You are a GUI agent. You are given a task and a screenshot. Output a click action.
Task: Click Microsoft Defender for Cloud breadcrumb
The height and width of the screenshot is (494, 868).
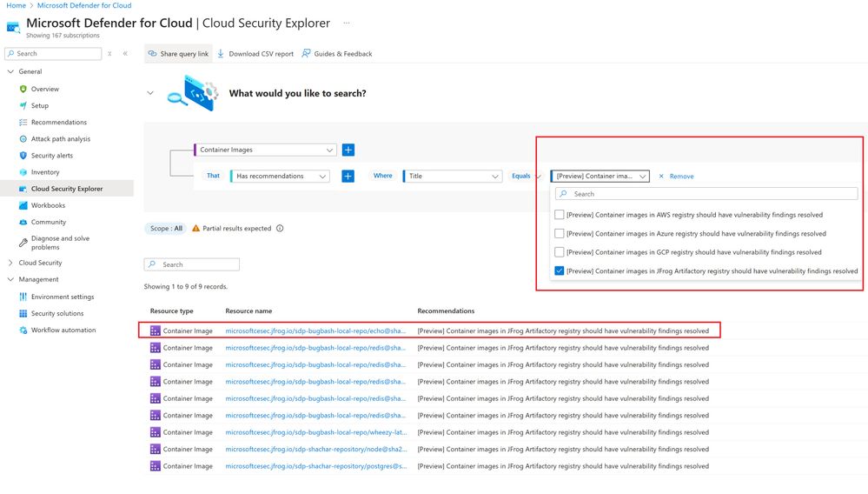(84, 5)
